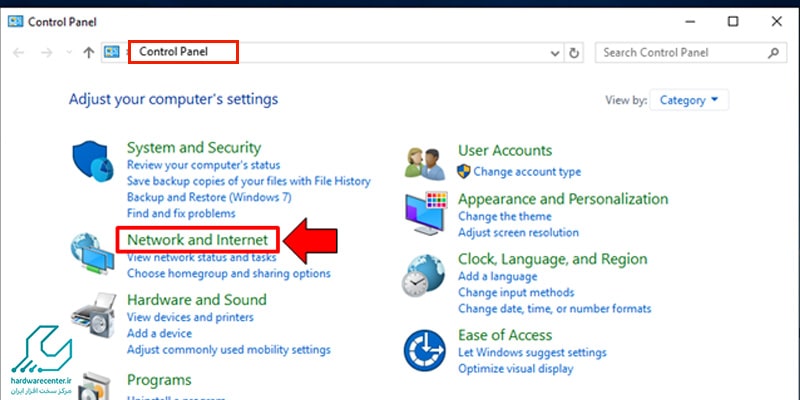Click Find and fix problems

click(181, 213)
